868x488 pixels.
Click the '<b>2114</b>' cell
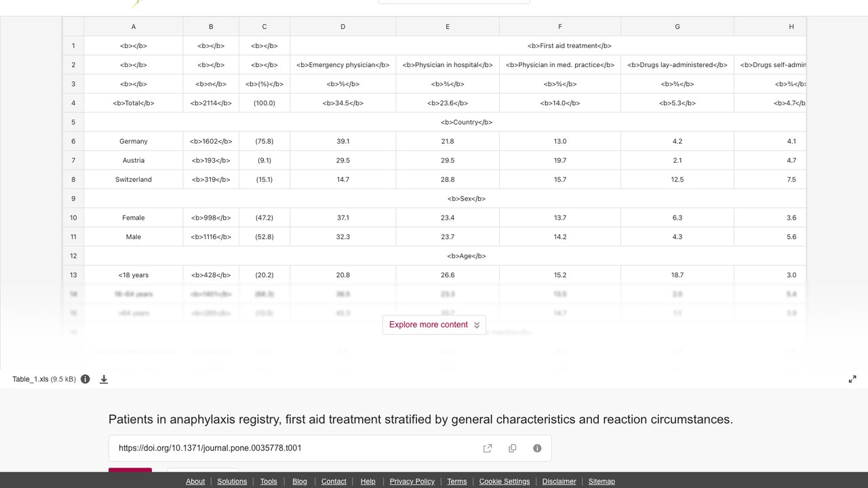(211, 103)
